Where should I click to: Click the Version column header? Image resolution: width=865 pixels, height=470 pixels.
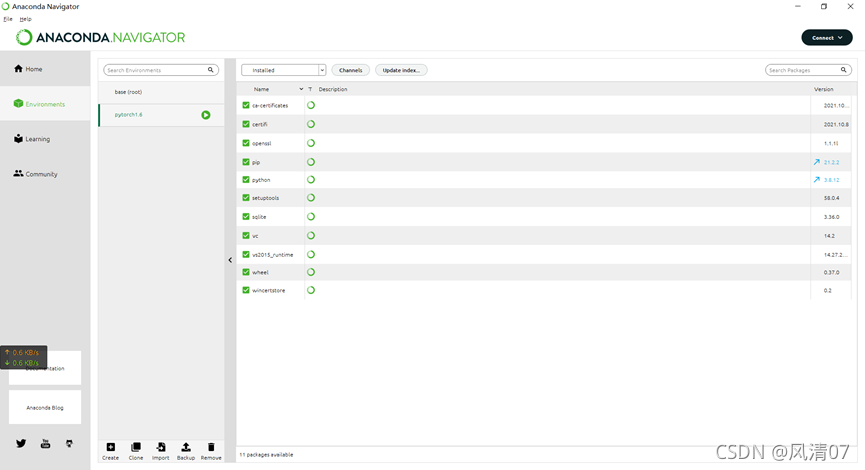pyautogui.click(x=824, y=89)
